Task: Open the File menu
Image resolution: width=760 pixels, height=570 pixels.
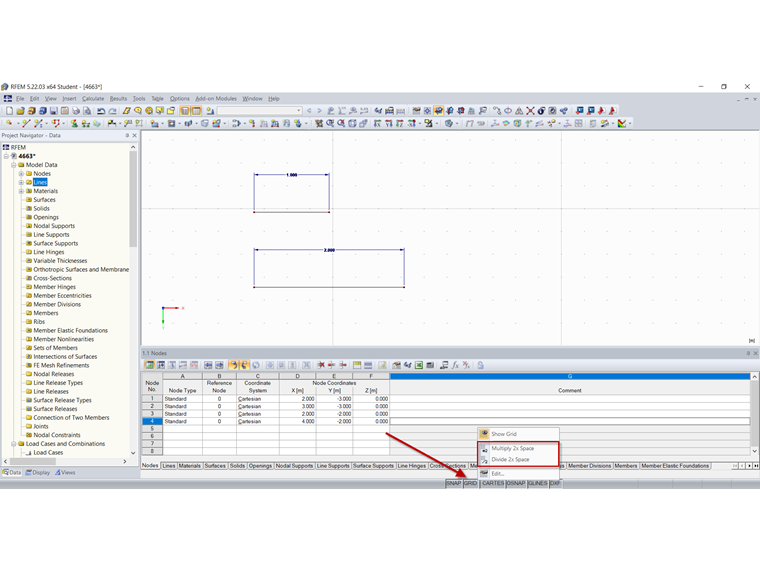Action: 20,98
